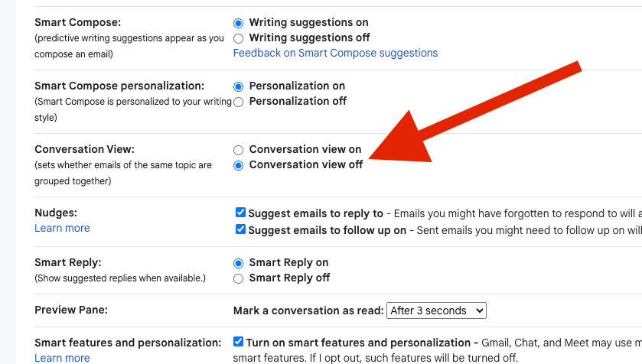The width and height of the screenshot is (642, 364).
Task: Click the Nudges setting label
Action: [56, 213]
